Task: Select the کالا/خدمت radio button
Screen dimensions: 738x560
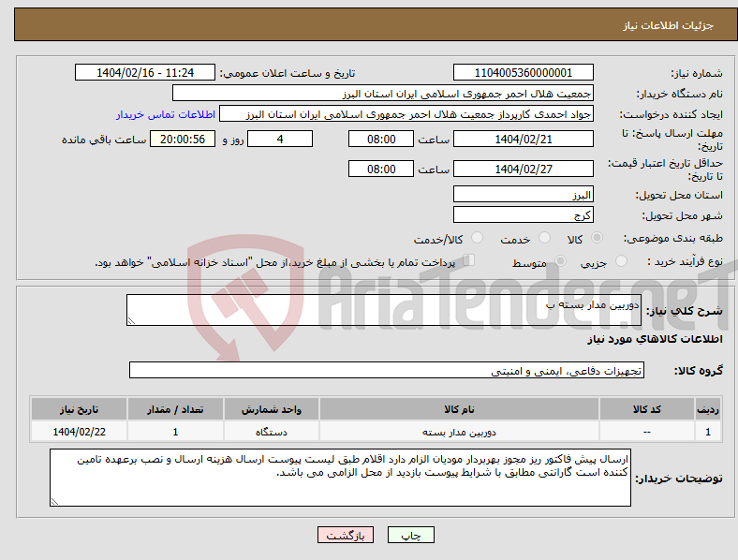Action: [x=478, y=238]
